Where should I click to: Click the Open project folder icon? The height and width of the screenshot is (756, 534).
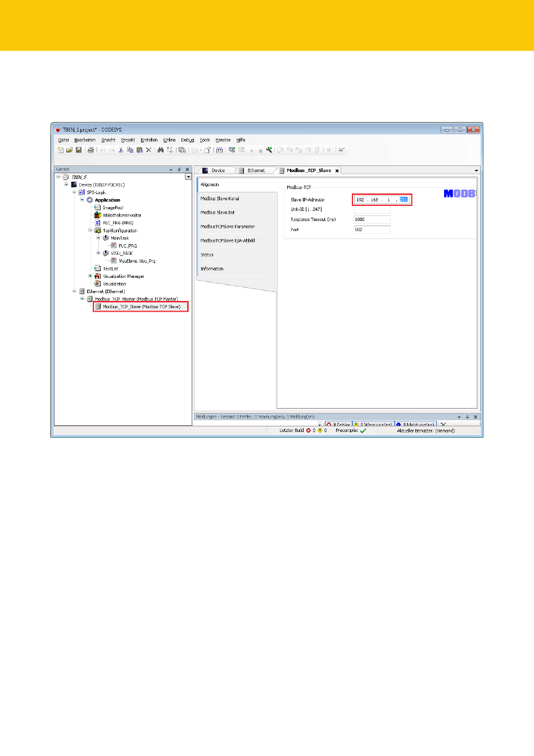click(70, 150)
